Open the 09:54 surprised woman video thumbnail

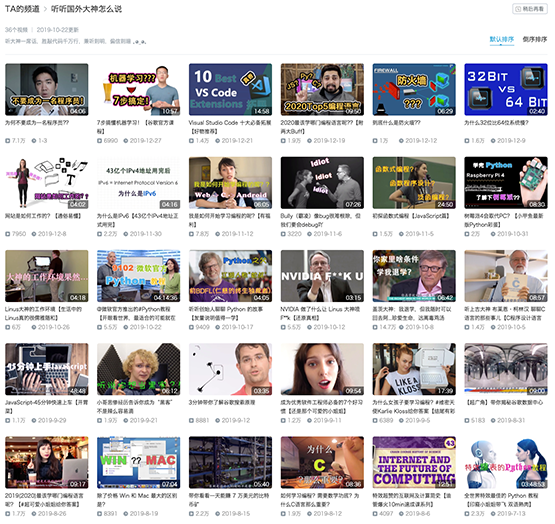point(322,369)
